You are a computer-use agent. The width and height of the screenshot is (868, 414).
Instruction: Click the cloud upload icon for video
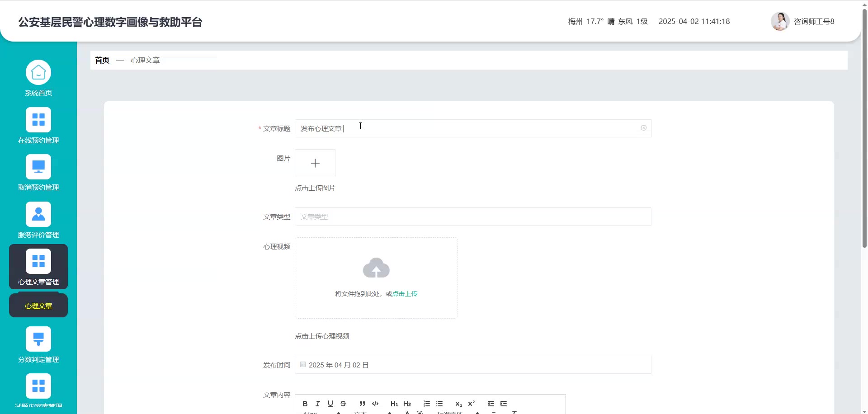(x=376, y=268)
